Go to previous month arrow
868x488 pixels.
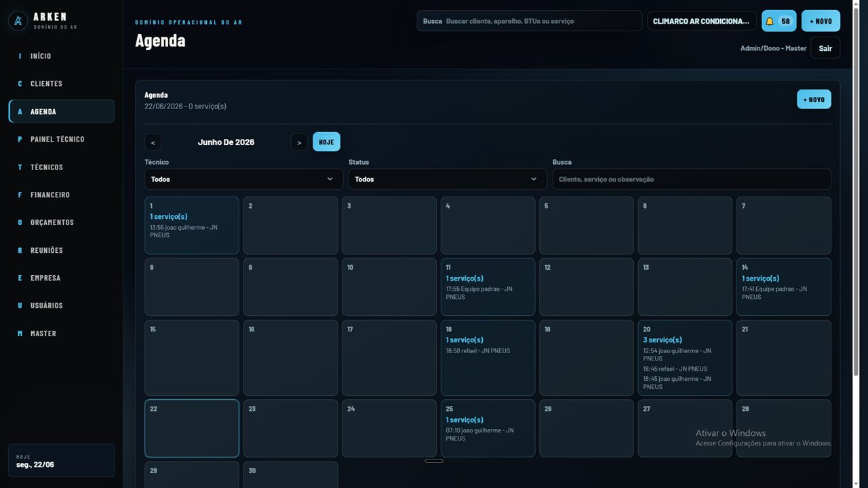click(x=153, y=142)
